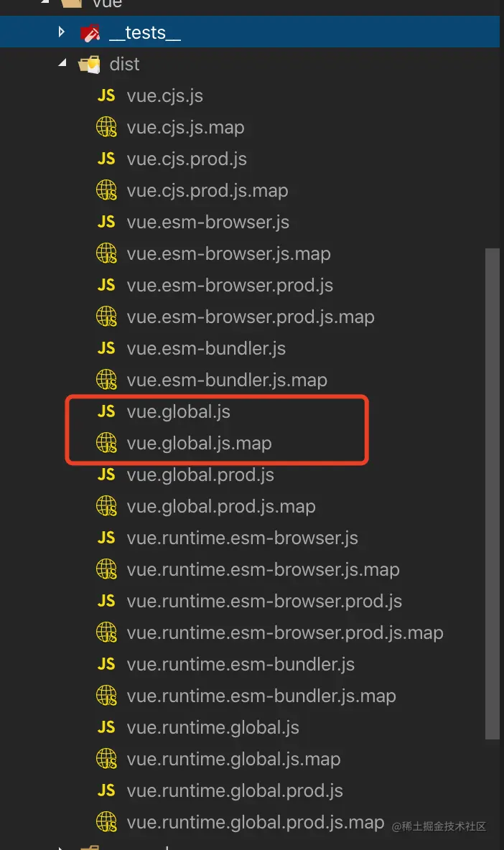Viewport: 504px width, 850px height.
Task: Open file vue.global.js.map
Action: point(199,444)
